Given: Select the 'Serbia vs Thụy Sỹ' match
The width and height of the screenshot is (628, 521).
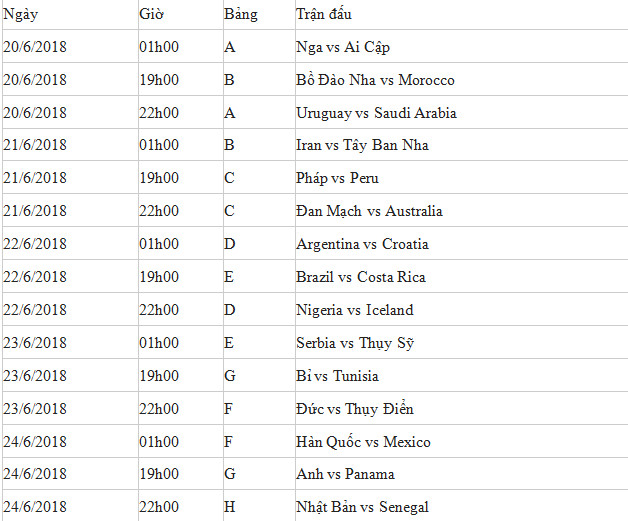Looking at the screenshot, I should [355, 343].
